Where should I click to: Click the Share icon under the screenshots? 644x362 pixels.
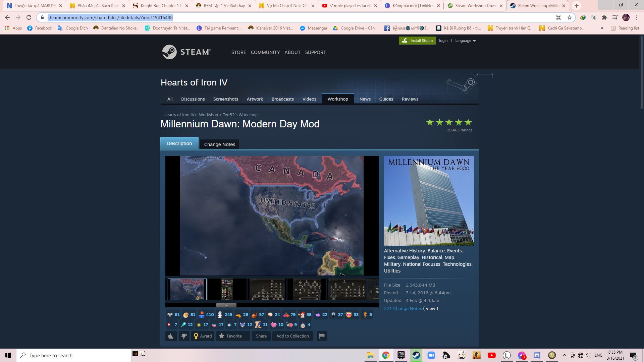pos(261,336)
